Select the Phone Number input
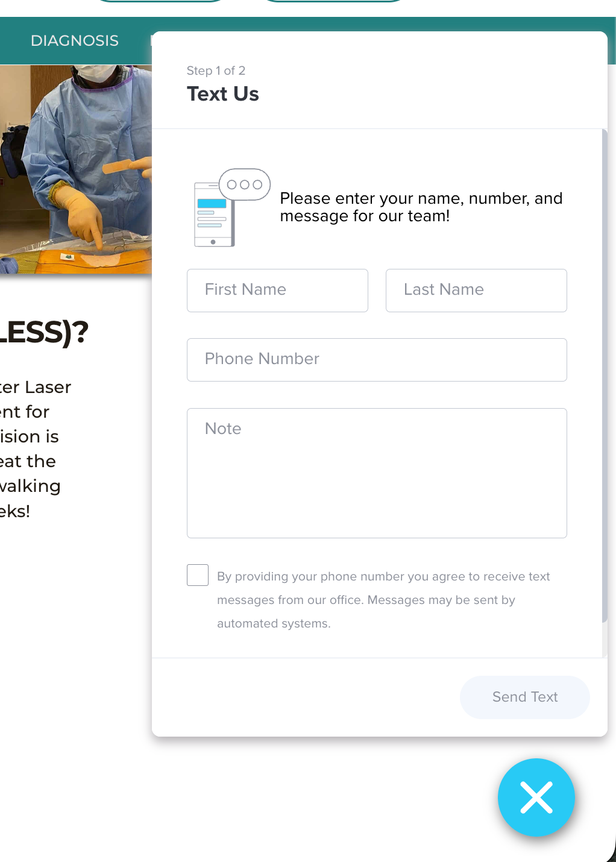The width and height of the screenshot is (616, 862). [377, 360]
